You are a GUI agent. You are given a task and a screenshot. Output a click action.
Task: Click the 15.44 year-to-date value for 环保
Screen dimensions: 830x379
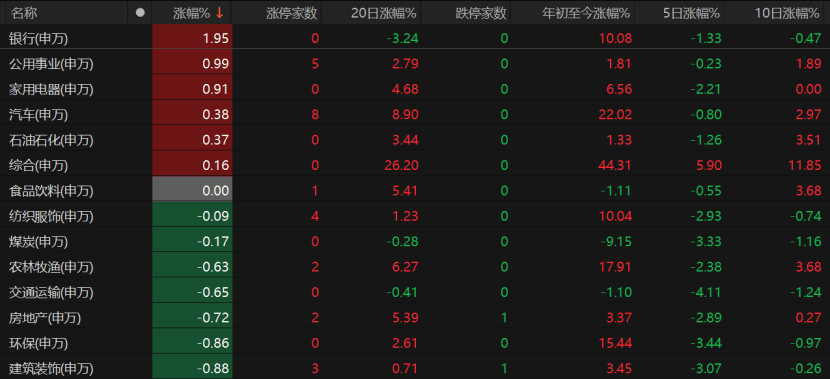616,344
